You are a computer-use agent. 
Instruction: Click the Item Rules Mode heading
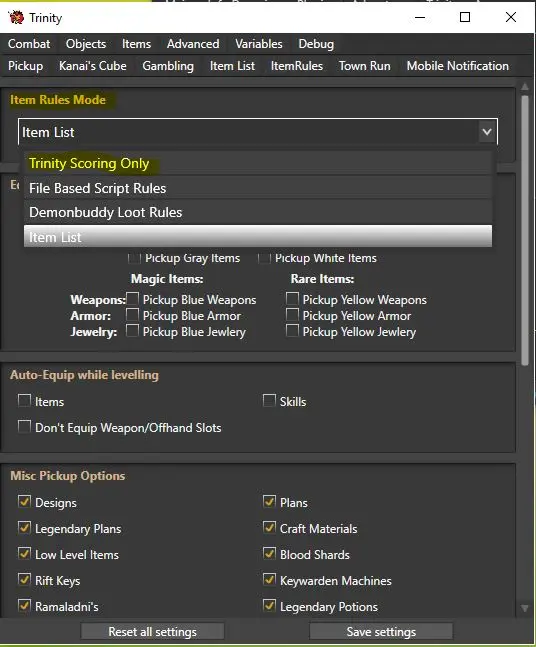(58, 100)
